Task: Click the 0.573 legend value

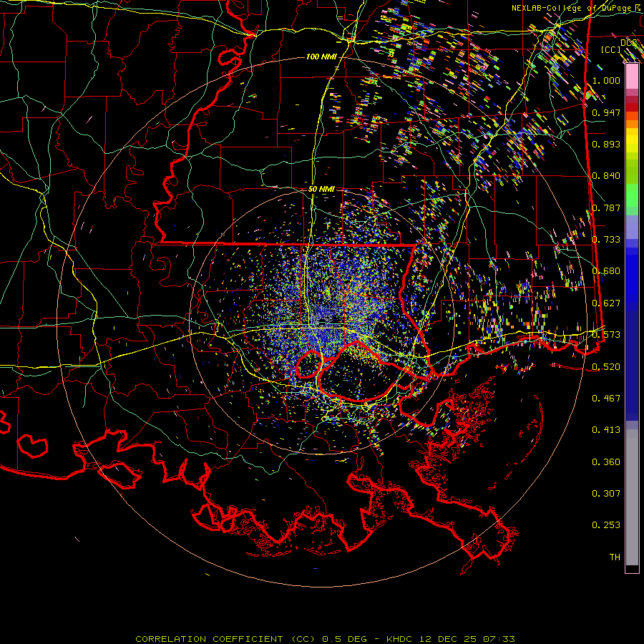Action: pyautogui.click(x=606, y=335)
